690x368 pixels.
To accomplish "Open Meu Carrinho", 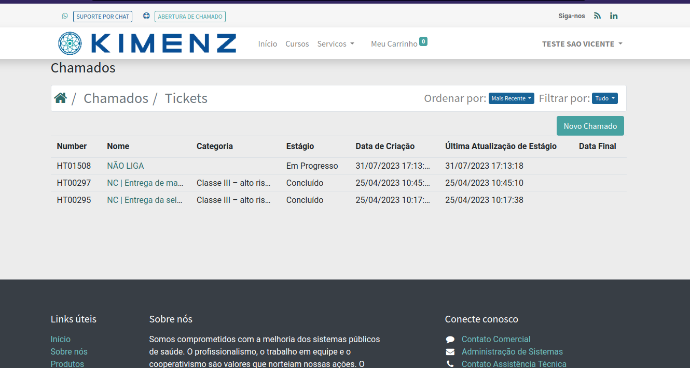I will tap(394, 44).
